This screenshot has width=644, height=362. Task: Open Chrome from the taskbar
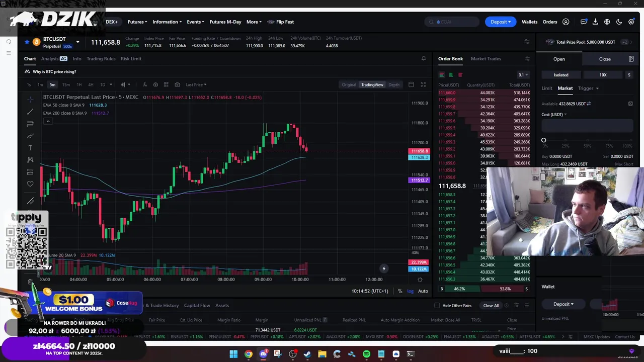(x=249, y=354)
